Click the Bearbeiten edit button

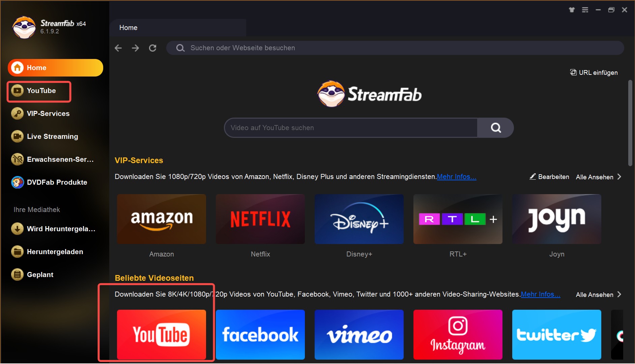pos(549,177)
